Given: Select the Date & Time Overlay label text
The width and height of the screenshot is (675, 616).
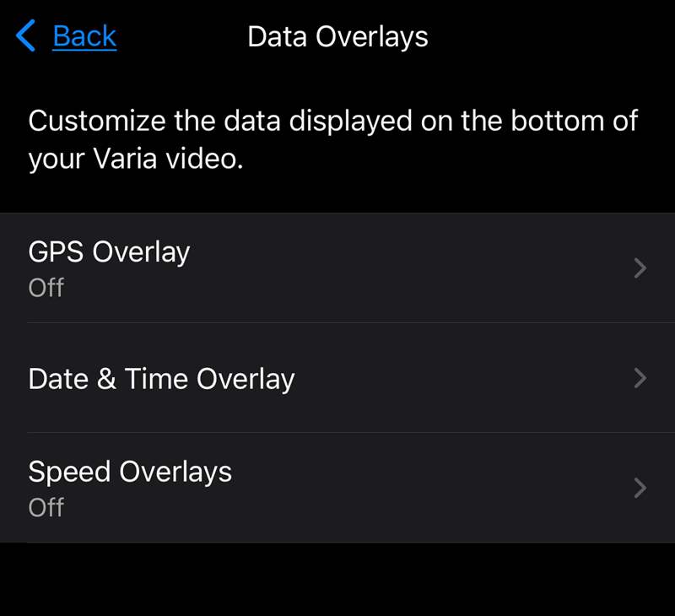Looking at the screenshot, I should click(161, 379).
